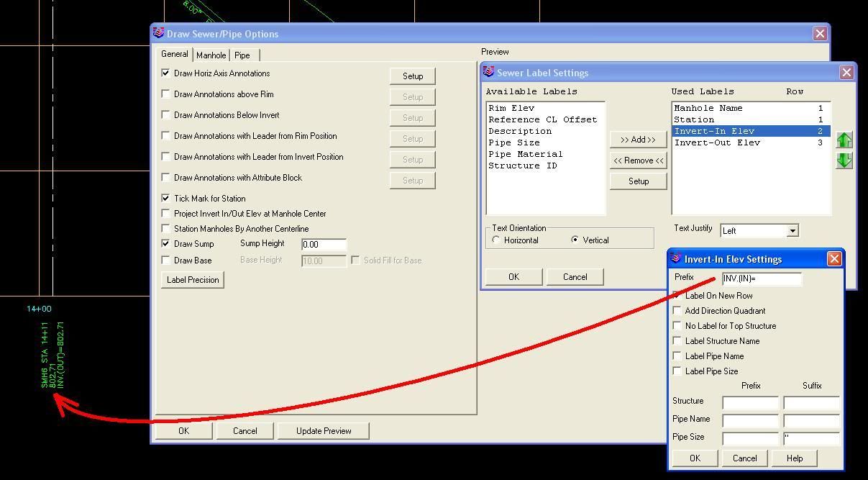Click the green move-up arrow icon

pyautogui.click(x=844, y=140)
